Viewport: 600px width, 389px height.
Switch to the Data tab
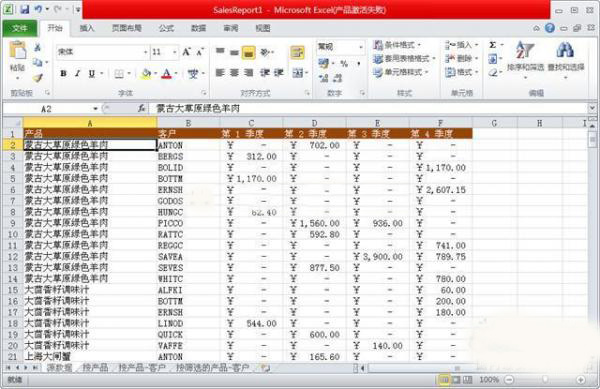pyautogui.click(x=198, y=28)
